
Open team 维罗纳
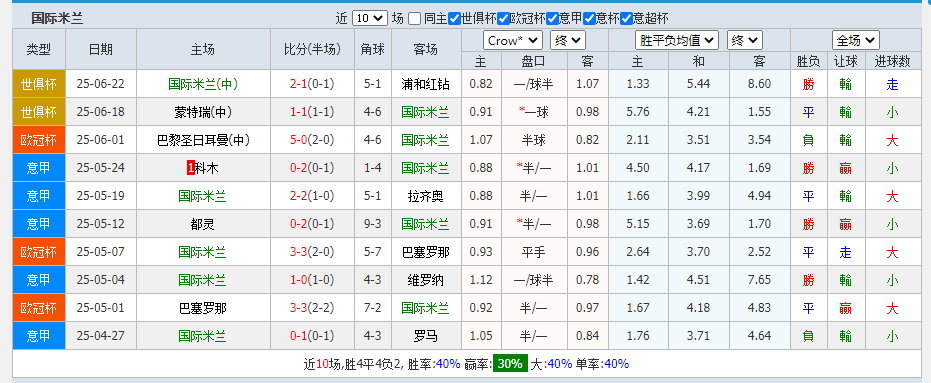pos(426,280)
